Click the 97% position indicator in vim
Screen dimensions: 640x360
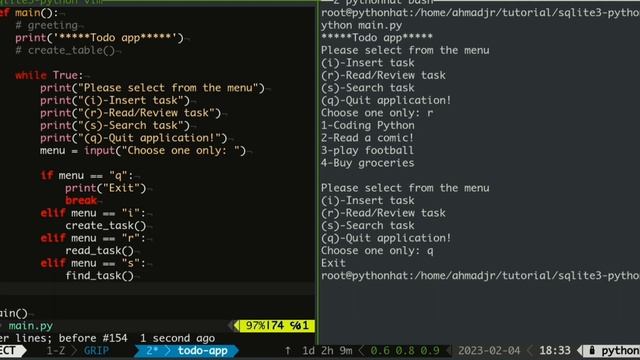coord(255,326)
